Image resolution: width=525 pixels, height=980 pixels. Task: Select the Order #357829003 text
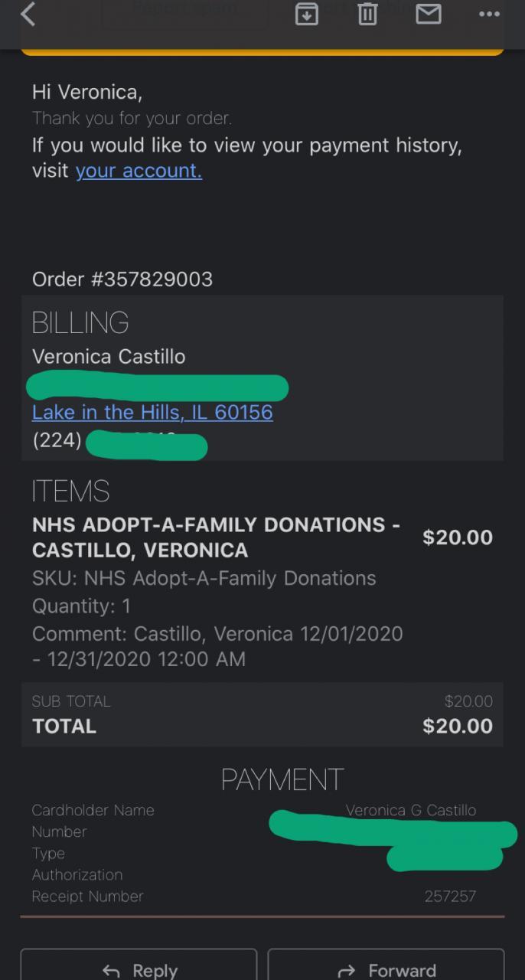[122, 279]
